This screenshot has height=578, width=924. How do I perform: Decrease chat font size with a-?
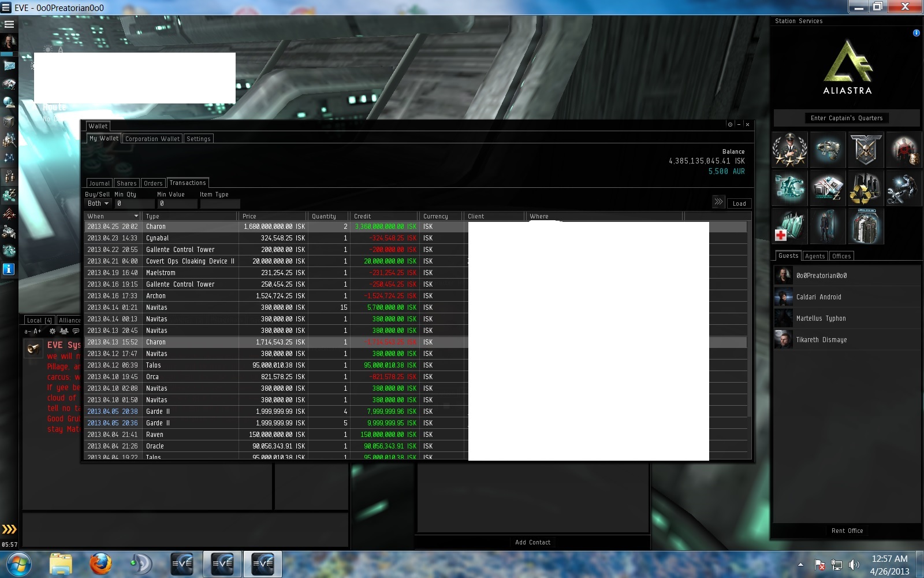tap(27, 331)
